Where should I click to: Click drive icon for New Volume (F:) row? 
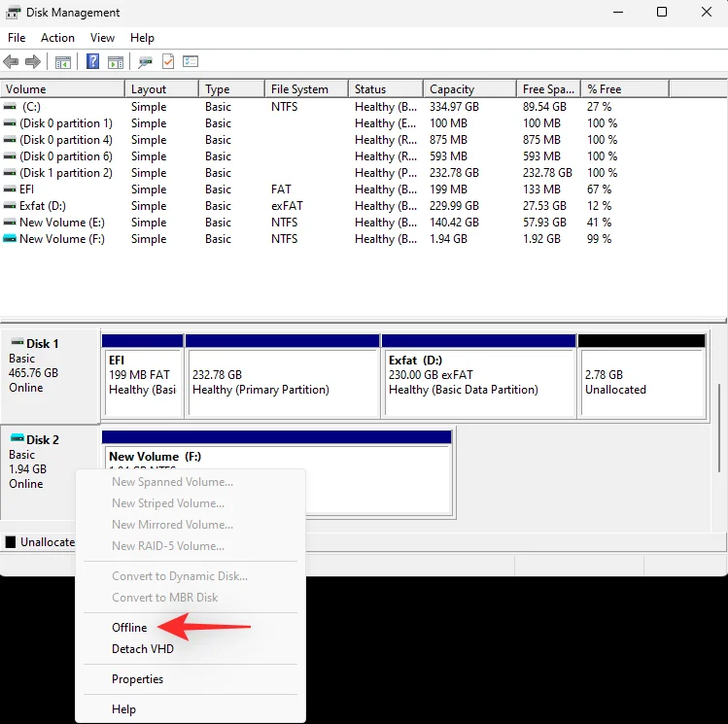[10, 238]
